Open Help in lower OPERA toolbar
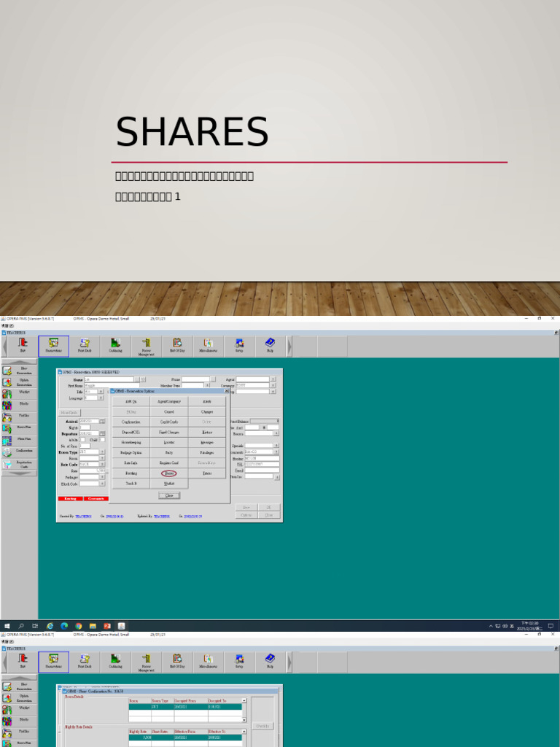560x747 pixels. 270,662
